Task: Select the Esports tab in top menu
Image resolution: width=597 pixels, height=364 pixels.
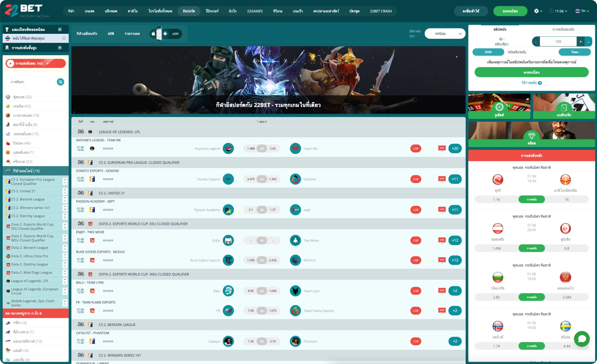Action: [189, 11]
